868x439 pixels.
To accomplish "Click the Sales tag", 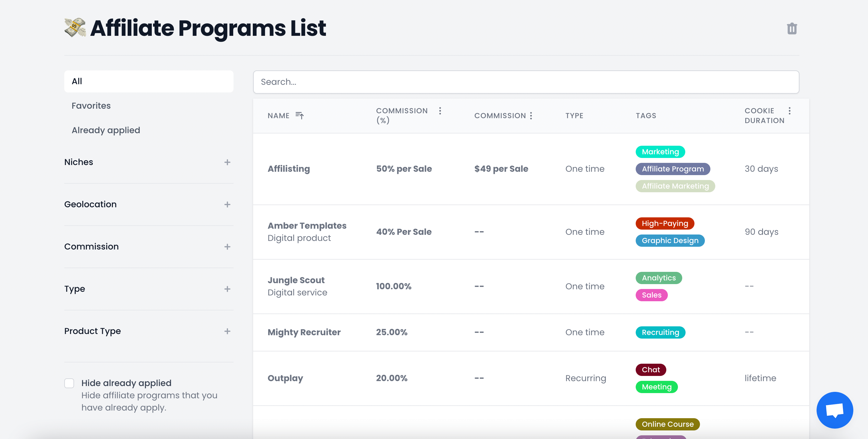I will [x=651, y=295].
